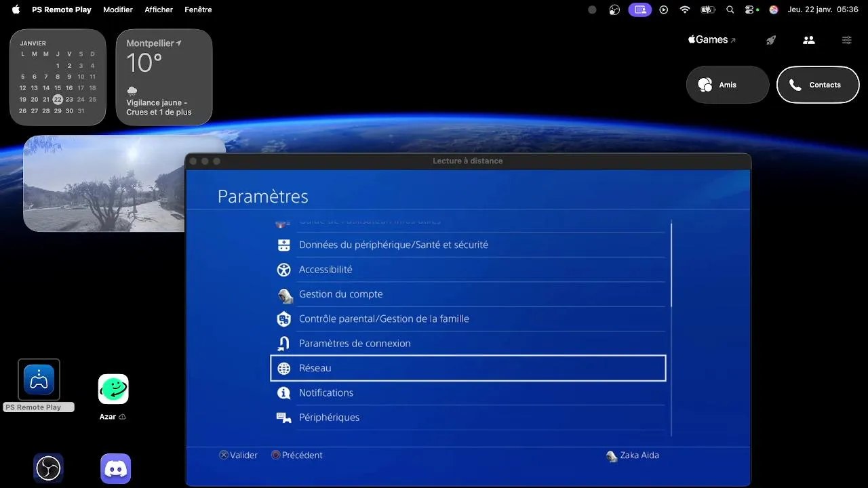Click the friends people icon in Games overlay
Viewport: 868px width, 488px height.
click(808, 40)
